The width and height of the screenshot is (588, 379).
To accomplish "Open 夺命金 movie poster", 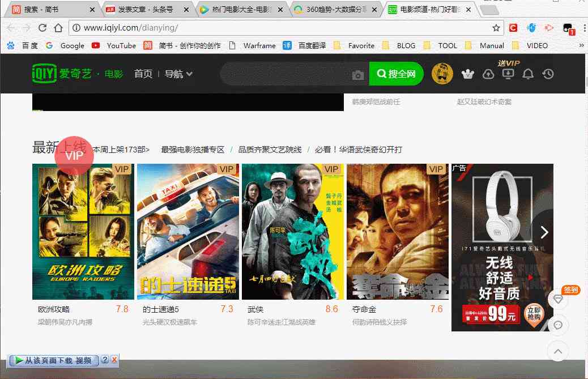I will coord(398,232).
